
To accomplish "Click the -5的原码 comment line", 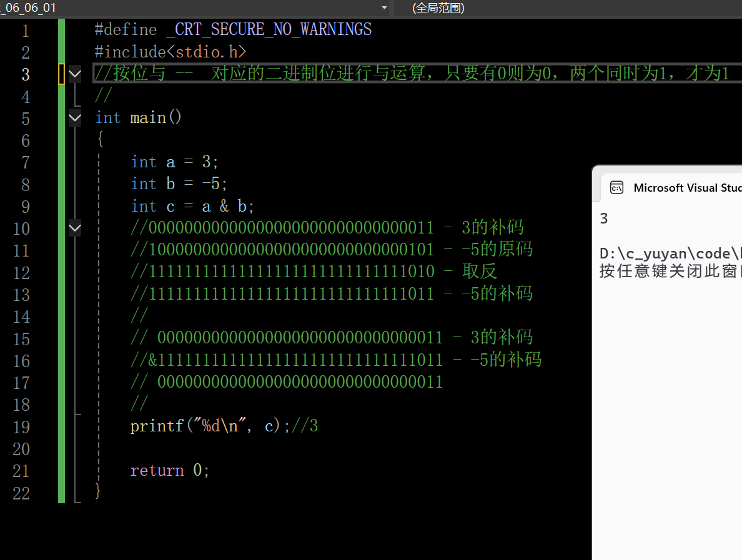I will tap(332, 248).
